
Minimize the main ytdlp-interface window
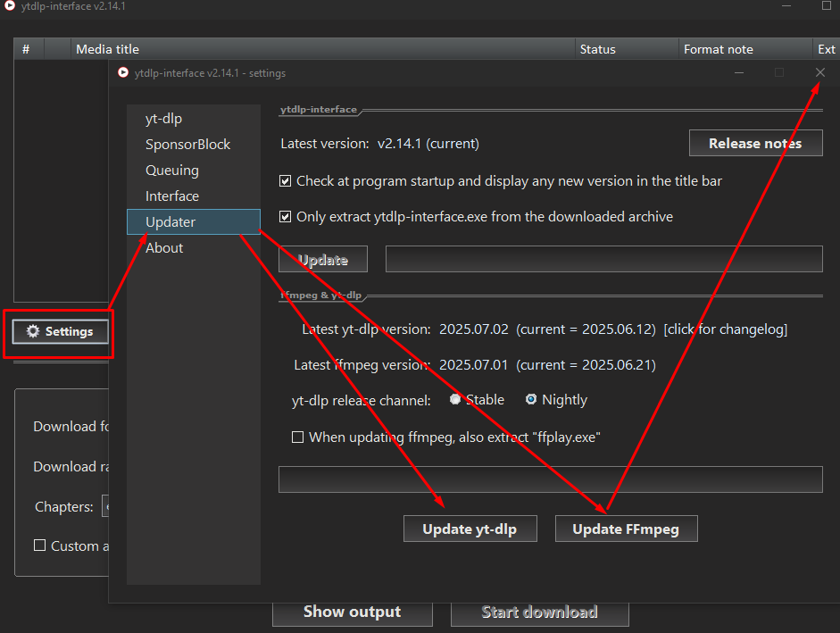tap(786, 6)
